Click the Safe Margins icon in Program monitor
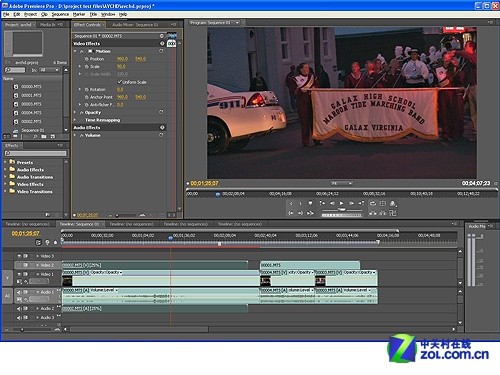The image size is (500, 375). [x=383, y=203]
